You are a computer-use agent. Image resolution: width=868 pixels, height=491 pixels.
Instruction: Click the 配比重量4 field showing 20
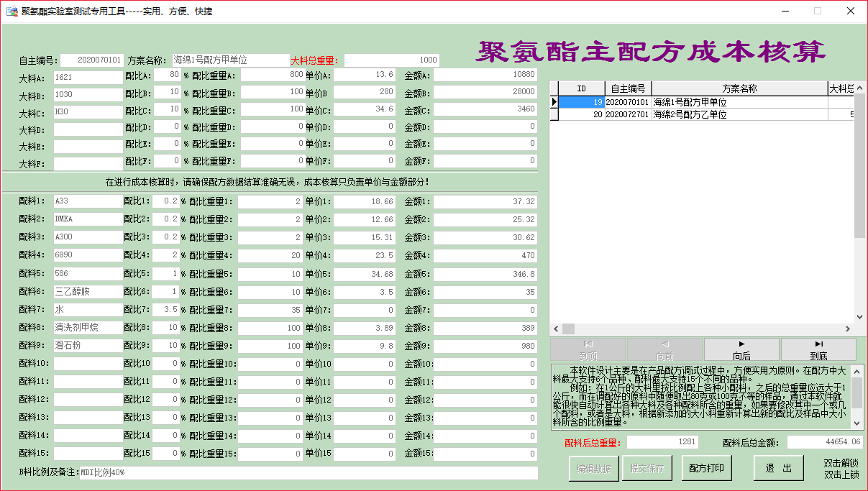tap(270, 256)
